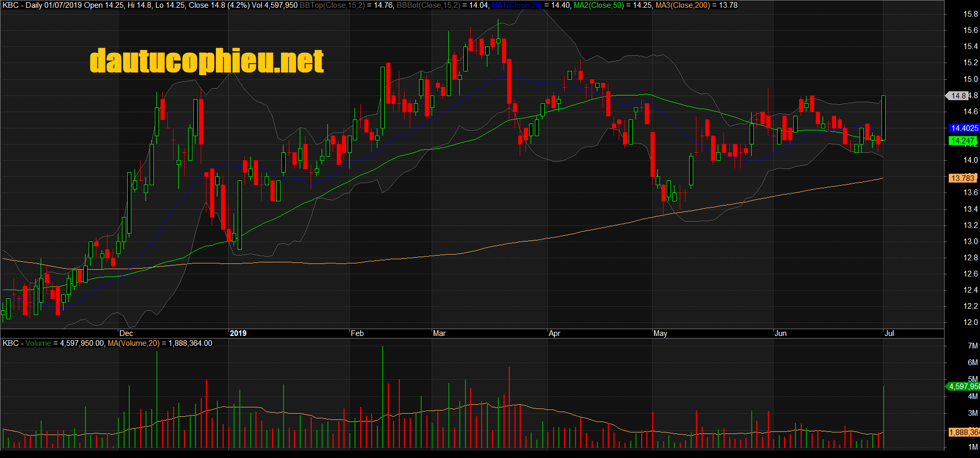Click the orange 1,888,36 volume average marker

964,432
